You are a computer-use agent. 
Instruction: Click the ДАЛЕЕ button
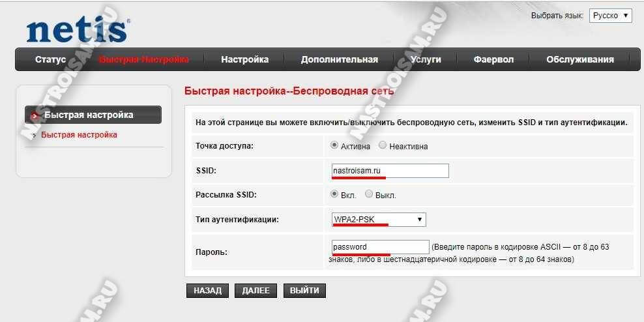pyautogui.click(x=256, y=291)
